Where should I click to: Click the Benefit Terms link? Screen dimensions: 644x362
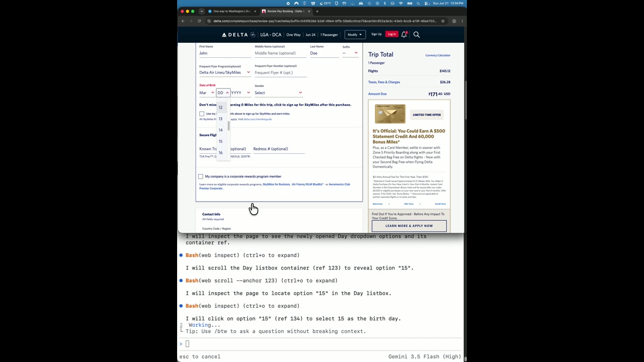point(440,204)
